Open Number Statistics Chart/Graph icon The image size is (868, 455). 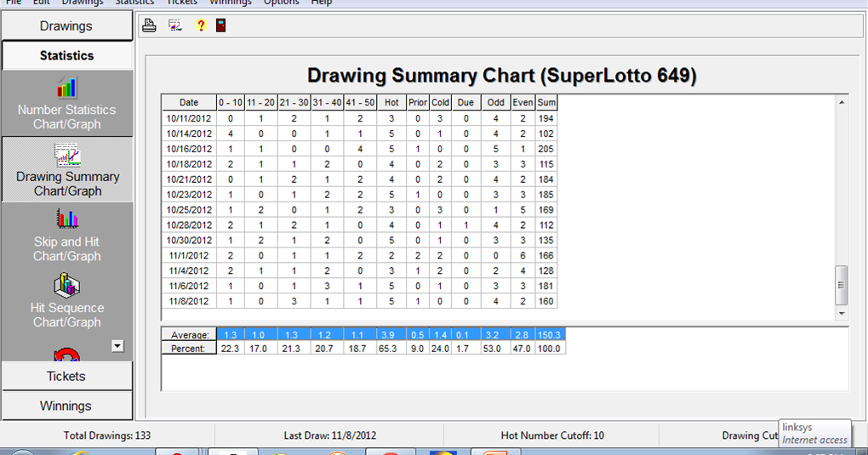tap(67, 88)
